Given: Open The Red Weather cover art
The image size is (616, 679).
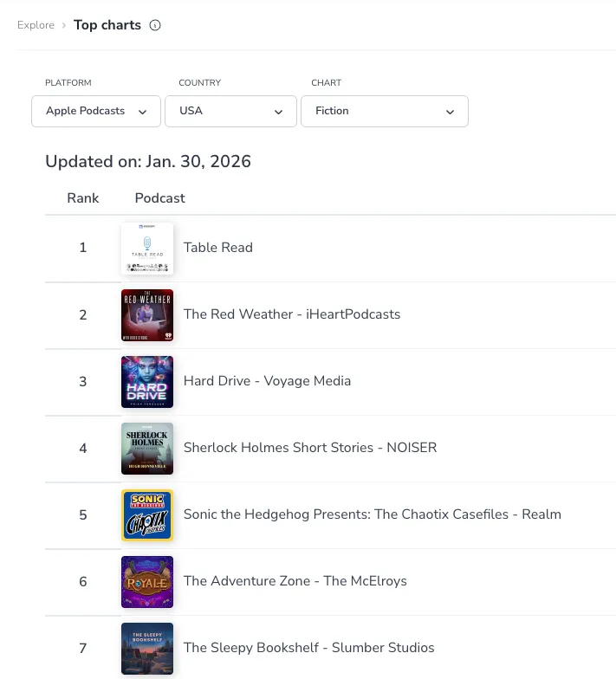Looking at the screenshot, I should (147, 315).
